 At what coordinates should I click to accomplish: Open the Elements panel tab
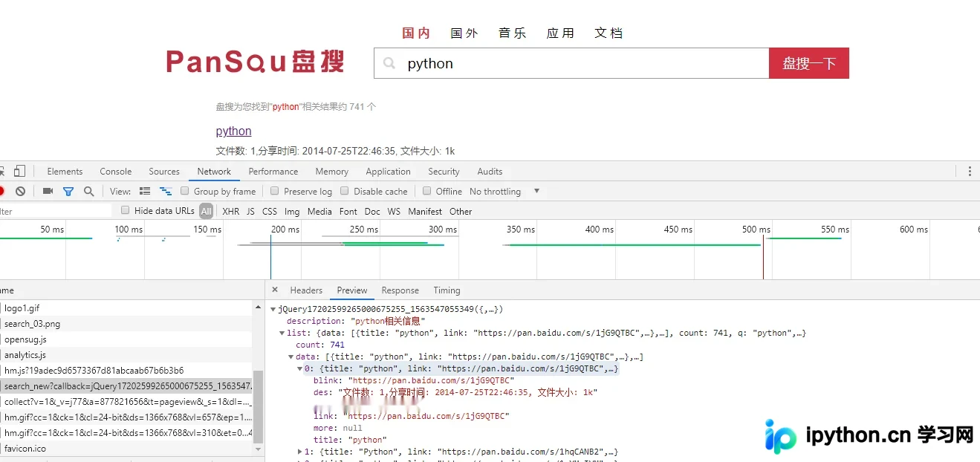coord(65,172)
